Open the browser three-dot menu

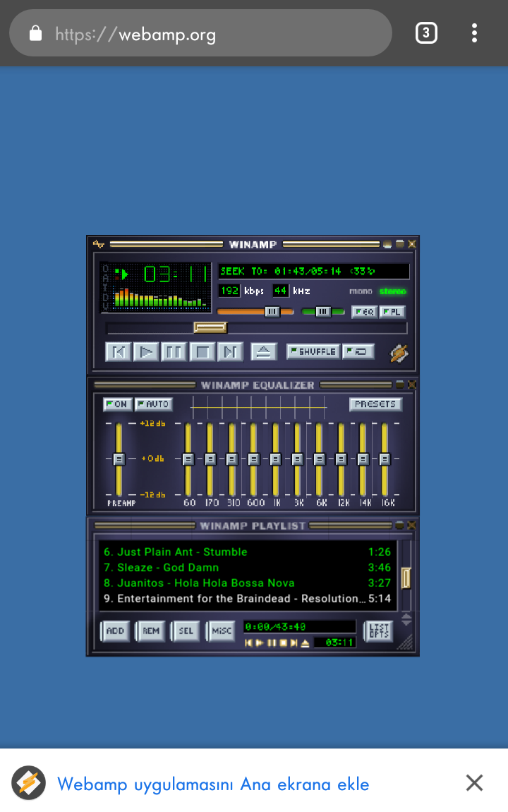474,33
